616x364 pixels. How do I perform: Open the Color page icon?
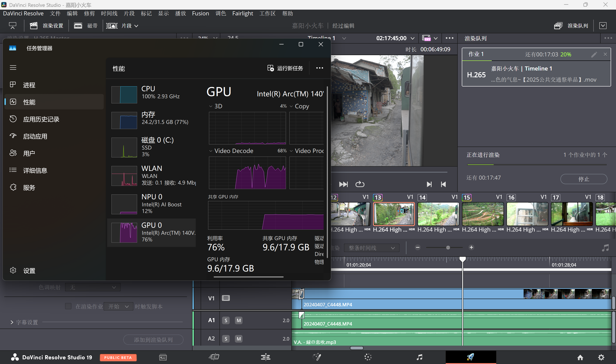pos(368,357)
